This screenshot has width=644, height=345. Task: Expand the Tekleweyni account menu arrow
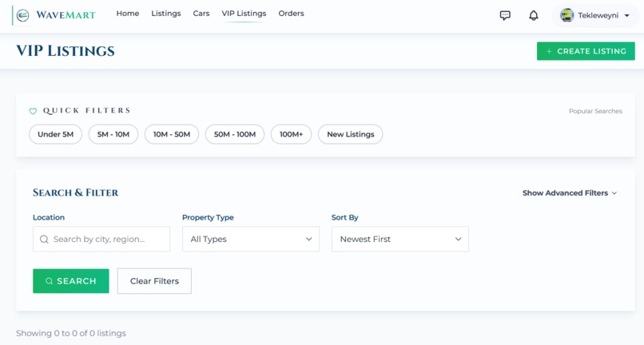coord(626,16)
